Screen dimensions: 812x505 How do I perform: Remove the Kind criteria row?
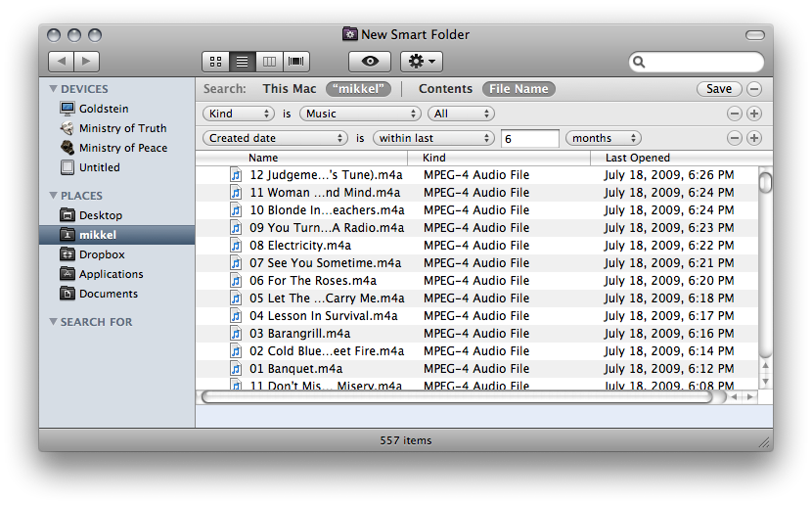tap(735, 114)
